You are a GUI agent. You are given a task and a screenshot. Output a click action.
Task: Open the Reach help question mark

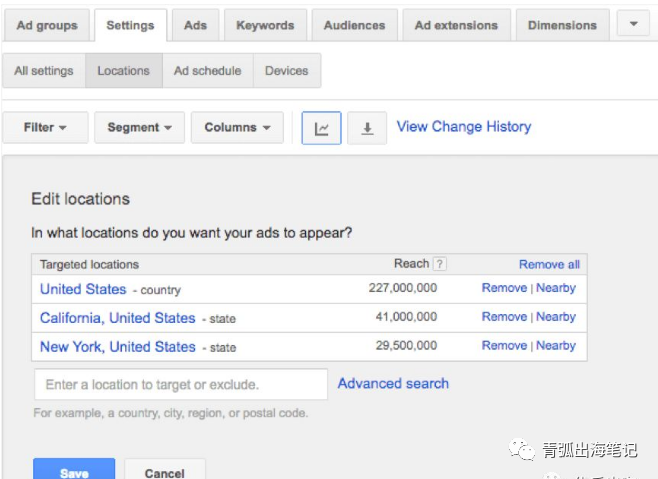pyautogui.click(x=439, y=264)
